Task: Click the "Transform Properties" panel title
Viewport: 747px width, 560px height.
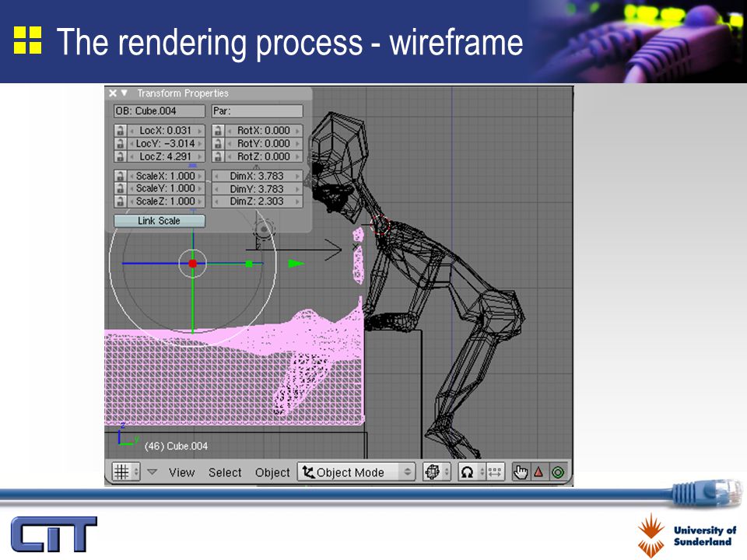Action: point(183,93)
